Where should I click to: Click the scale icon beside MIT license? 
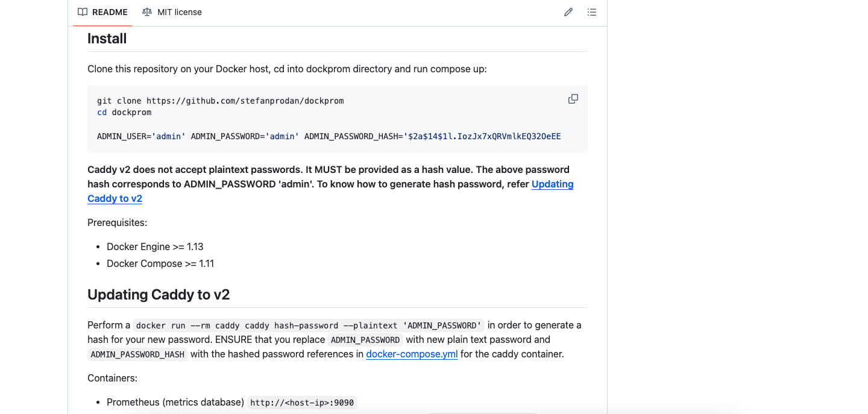pyautogui.click(x=147, y=12)
